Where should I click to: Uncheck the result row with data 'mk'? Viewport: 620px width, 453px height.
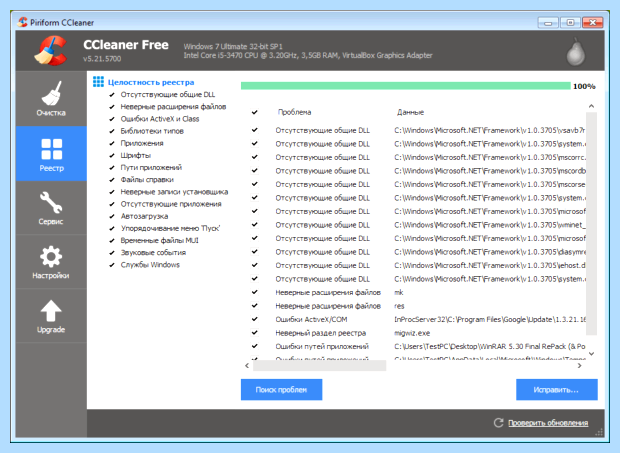pyautogui.click(x=255, y=292)
